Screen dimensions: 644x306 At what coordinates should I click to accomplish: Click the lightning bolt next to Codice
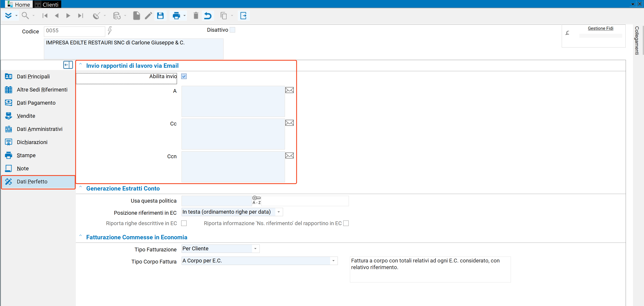coord(110,30)
